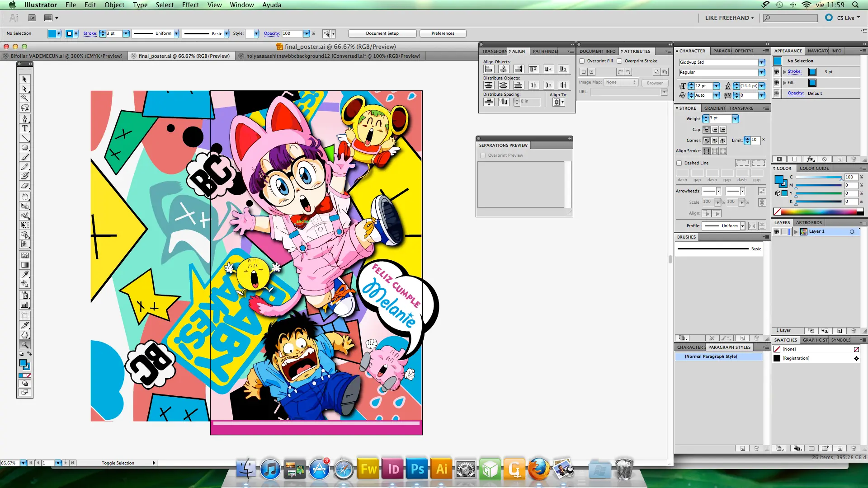
Task: Select the Eraser tool
Action: (25, 186)
